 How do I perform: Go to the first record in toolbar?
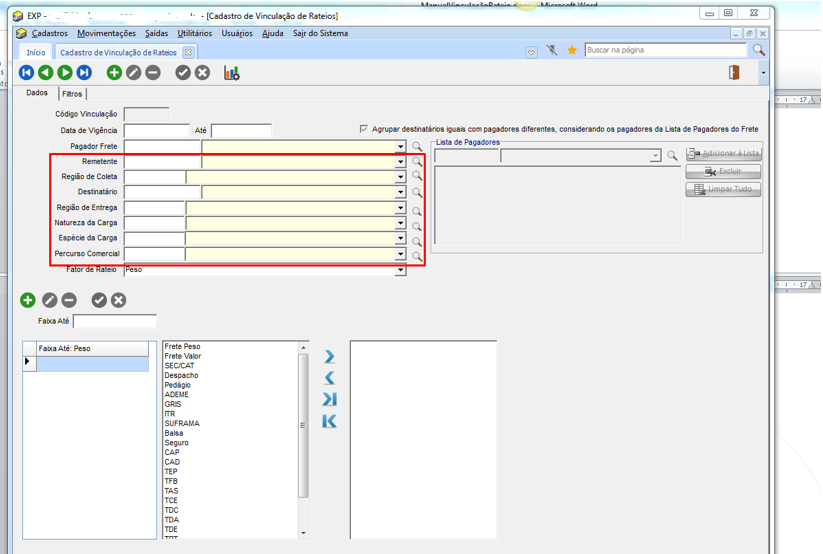pyautogui.click(x=27, y=73)
